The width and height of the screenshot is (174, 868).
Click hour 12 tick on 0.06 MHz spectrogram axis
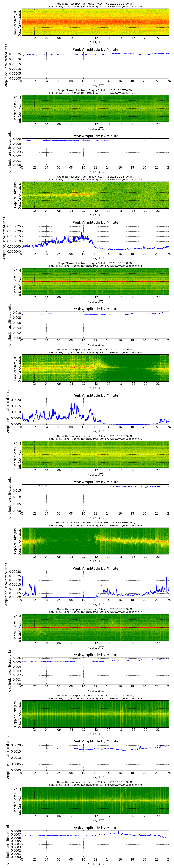[x=96, y=38]
